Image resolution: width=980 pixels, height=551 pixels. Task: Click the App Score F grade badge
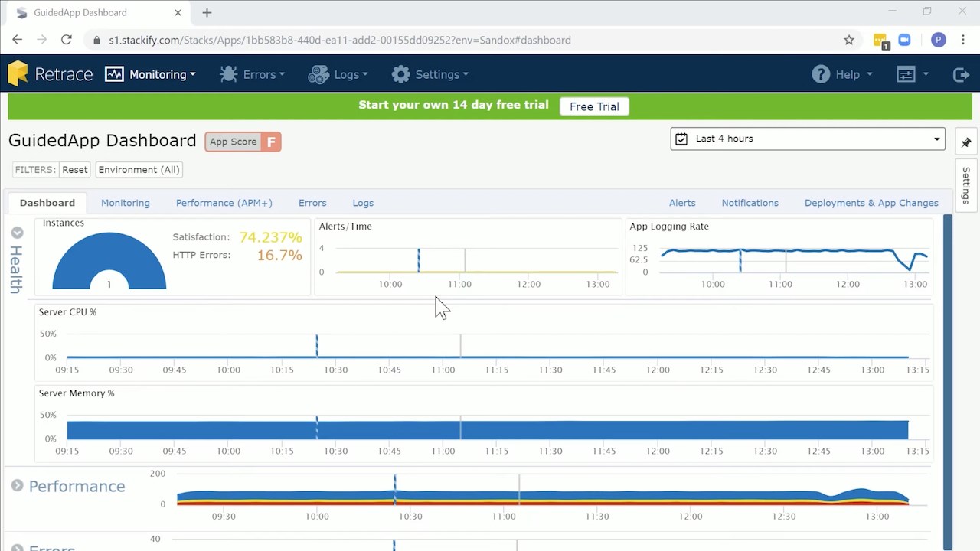pos(271,142)
